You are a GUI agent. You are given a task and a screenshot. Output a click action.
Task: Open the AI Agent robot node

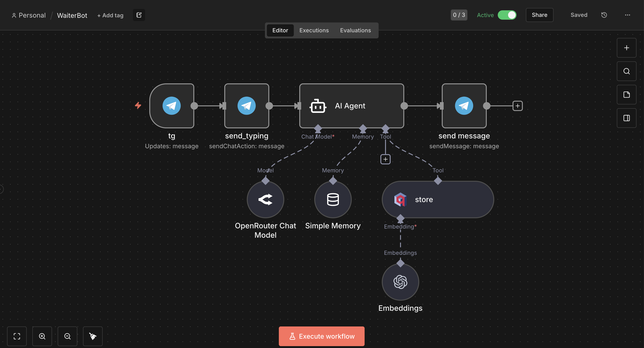tap(351, 106)
